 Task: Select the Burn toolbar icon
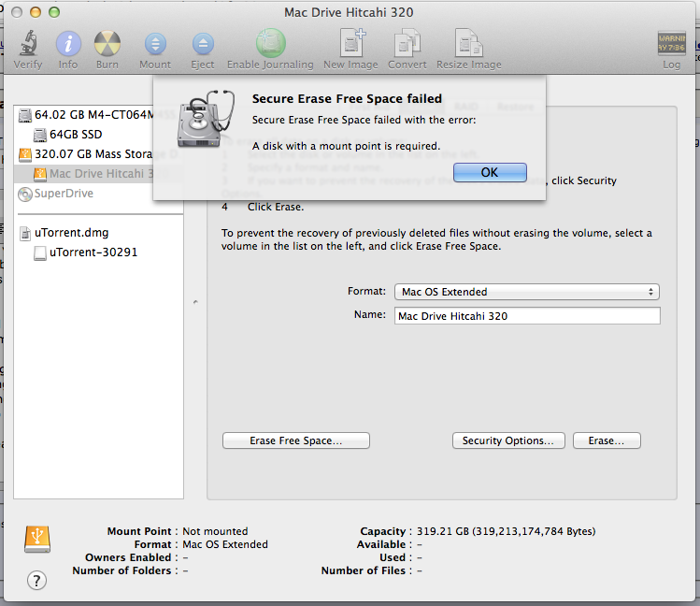(107, 44)
